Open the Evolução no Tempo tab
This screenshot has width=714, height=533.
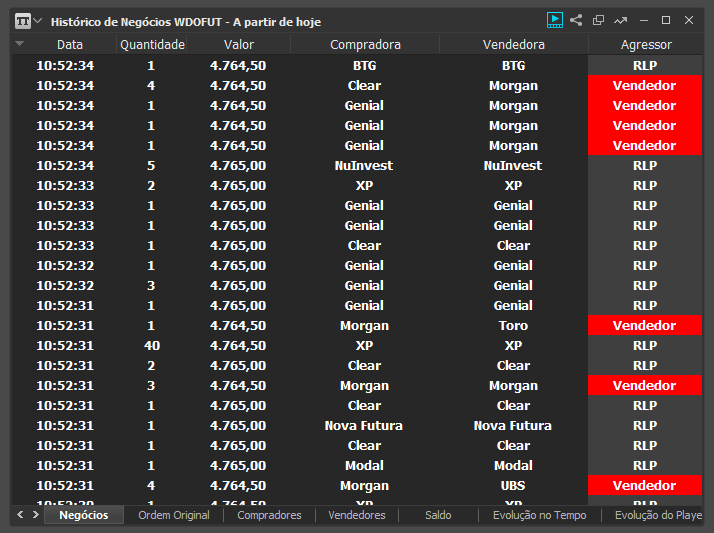click(x=540, y=515)
